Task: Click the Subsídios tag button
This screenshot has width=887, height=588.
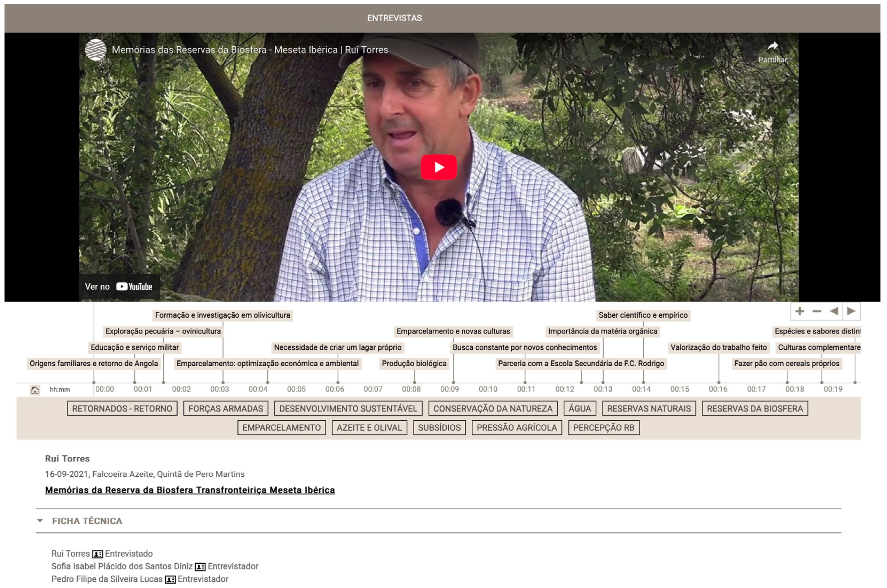Action: (439, 428)
